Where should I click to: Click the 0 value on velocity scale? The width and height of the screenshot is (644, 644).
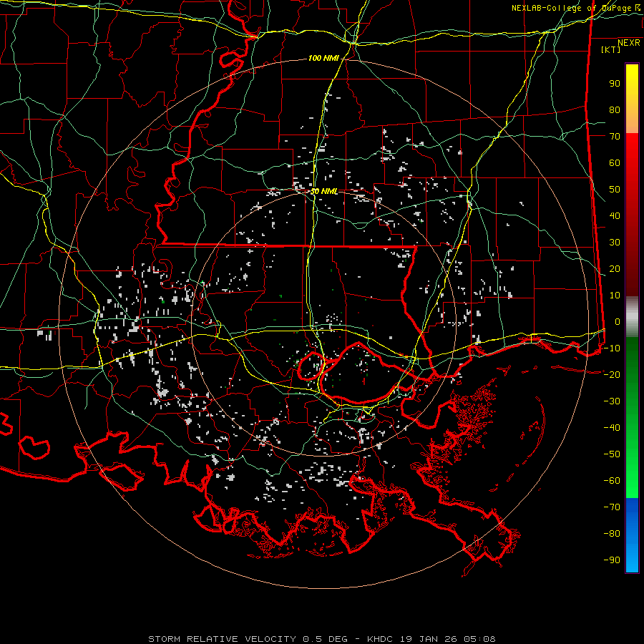[618, 321]
